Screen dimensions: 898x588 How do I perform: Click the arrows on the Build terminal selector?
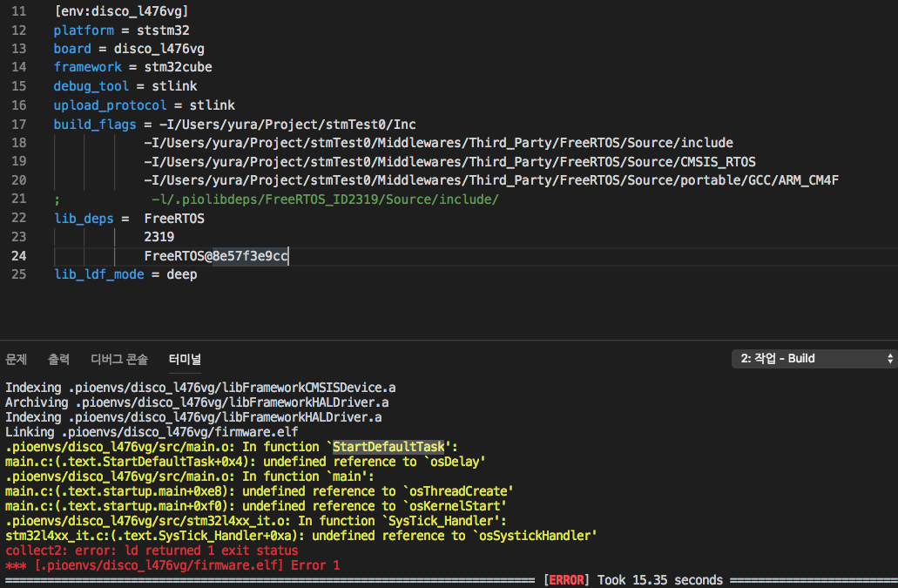coord(889,358)
